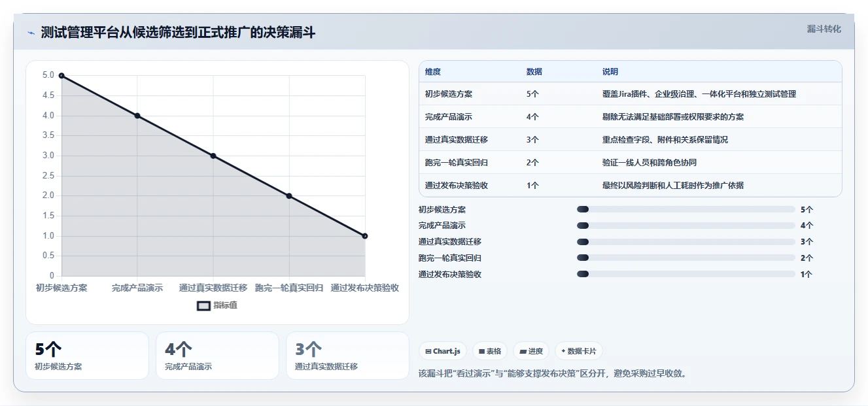Click the 指标值 legend text
868x406 pixels.
tap(226, 305)
